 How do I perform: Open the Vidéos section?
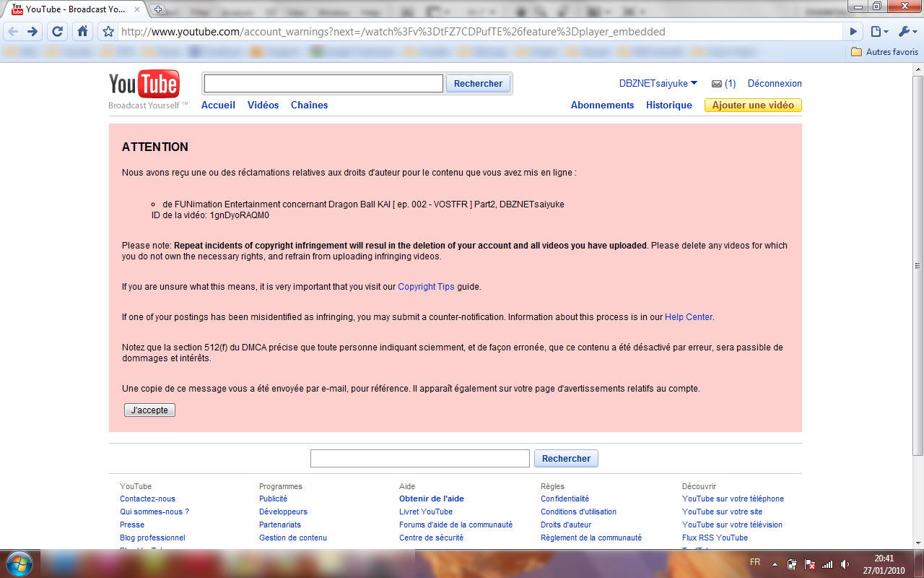(263, 105)
